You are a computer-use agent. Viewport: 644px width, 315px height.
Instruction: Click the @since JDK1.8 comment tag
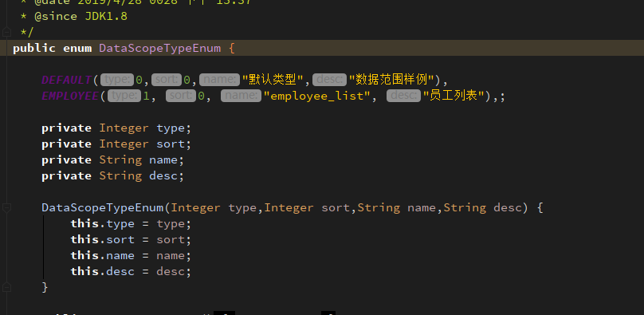click(x=80, y=17)
